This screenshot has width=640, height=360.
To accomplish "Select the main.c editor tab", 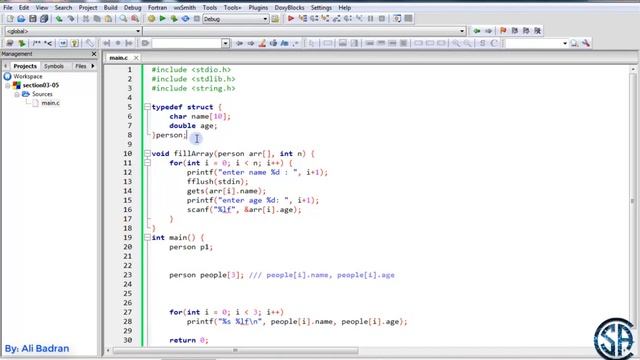I will coord(118,58).
